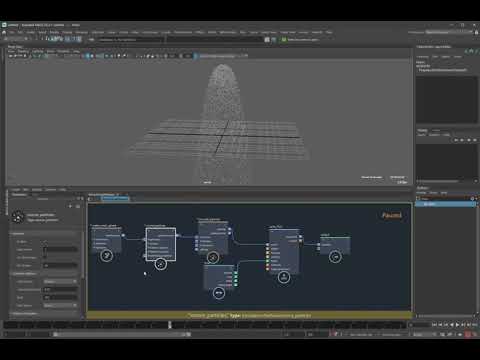Click the first numeric field in parameter panel
The image size is (480, 360).
point(60,249)
